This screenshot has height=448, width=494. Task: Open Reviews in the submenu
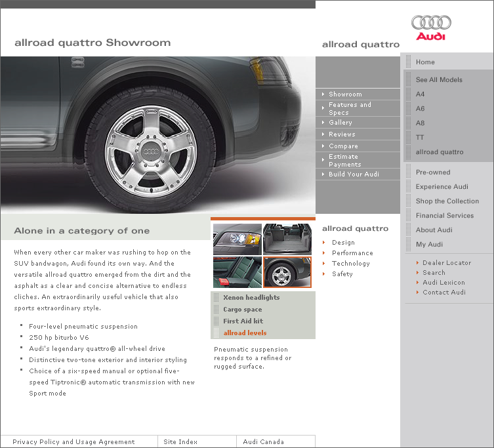tap(342, 134)
